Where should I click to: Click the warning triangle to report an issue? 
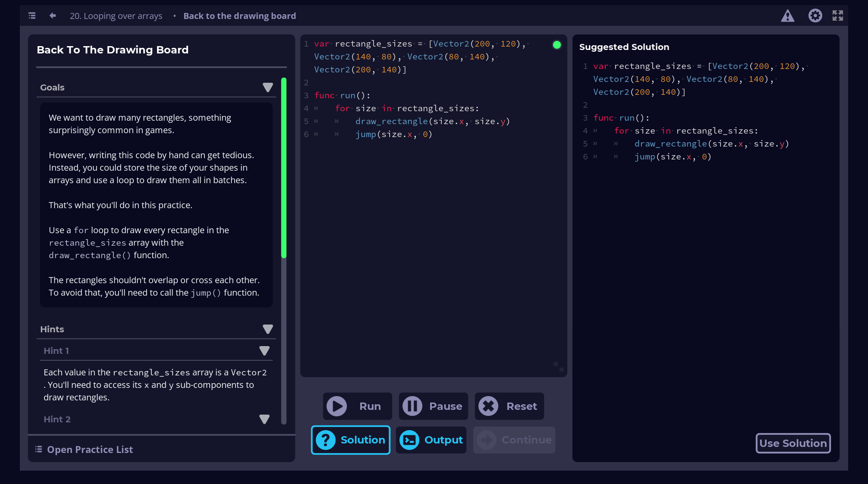tap(787, 16)
